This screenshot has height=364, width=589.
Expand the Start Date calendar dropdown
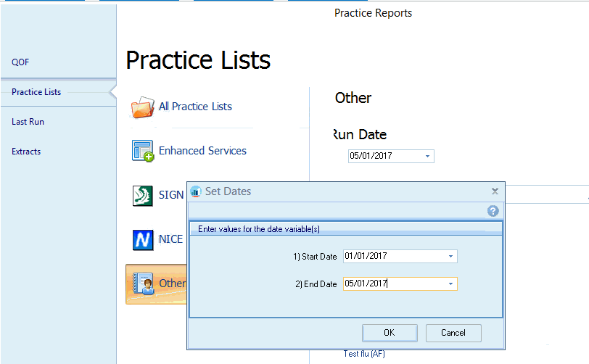point(450,257)
